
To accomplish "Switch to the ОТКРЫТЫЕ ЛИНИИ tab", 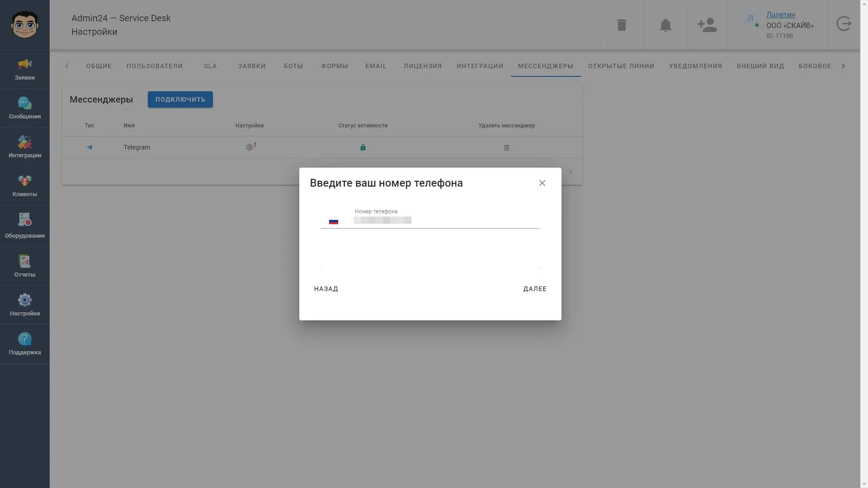I will point(621,66).
